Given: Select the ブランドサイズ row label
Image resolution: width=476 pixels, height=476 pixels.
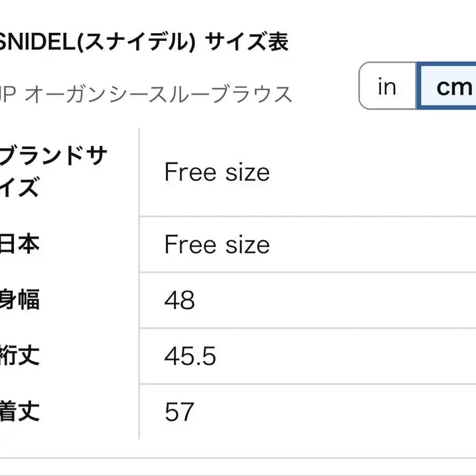Looking at the screenshot, I should pos(54,172).
